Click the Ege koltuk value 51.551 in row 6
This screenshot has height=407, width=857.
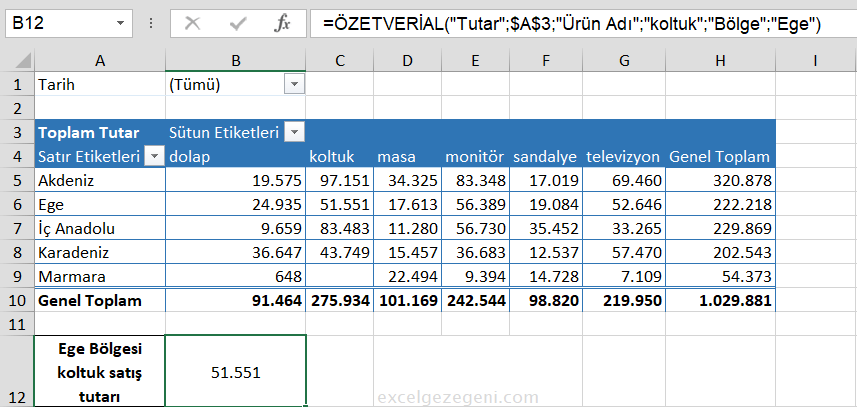(x=340, y=204)
